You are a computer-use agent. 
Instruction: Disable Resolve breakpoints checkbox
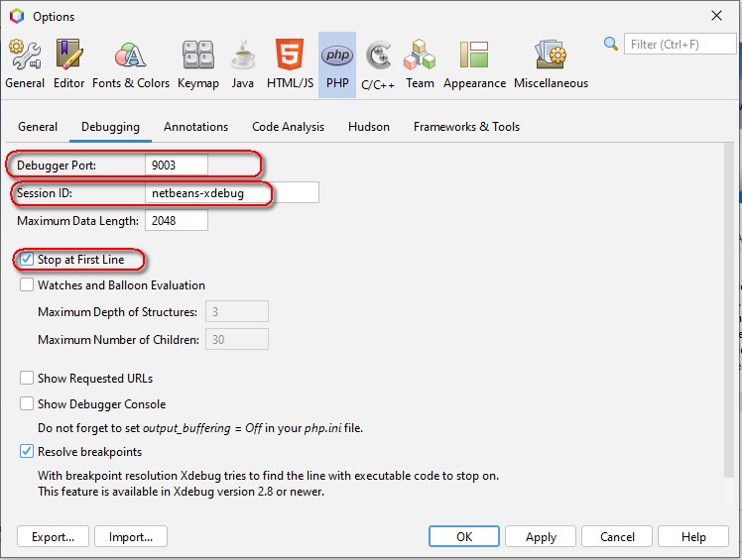coord(27,452)
